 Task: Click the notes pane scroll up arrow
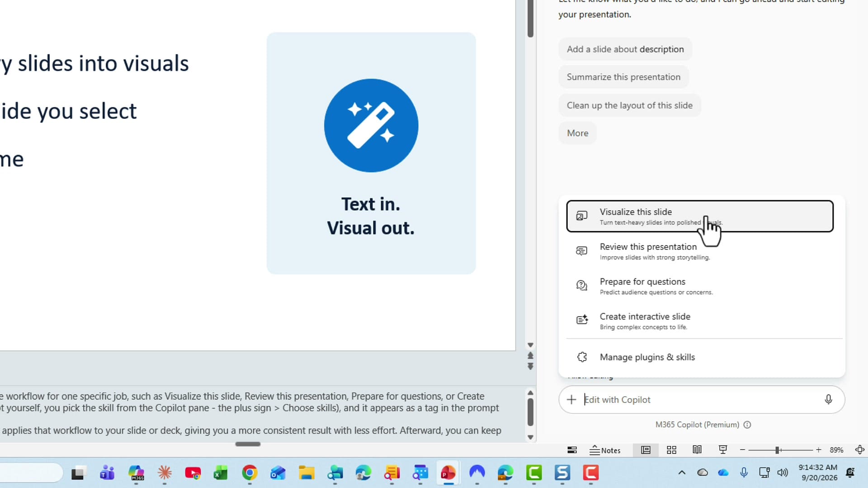530,393
